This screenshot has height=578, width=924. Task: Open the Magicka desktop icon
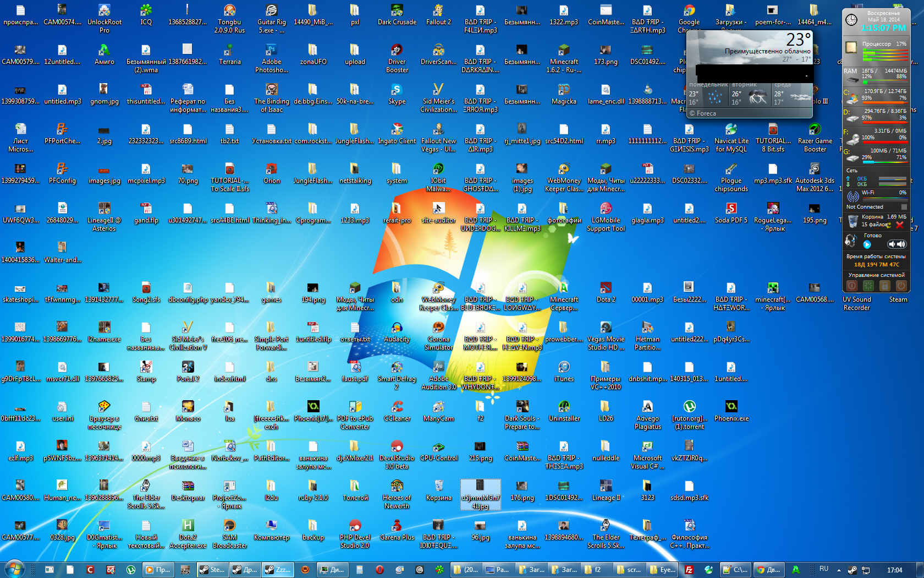click(564, 94)
